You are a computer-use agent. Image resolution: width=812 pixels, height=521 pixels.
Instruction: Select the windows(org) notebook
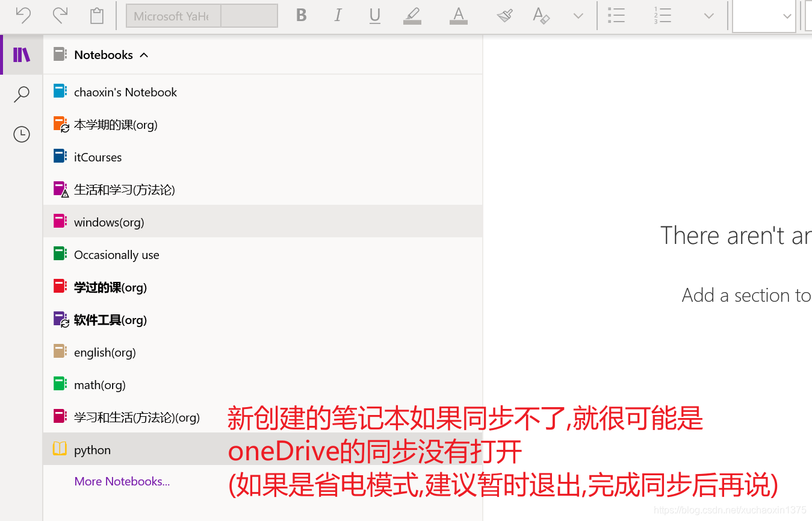pos(263,221)
